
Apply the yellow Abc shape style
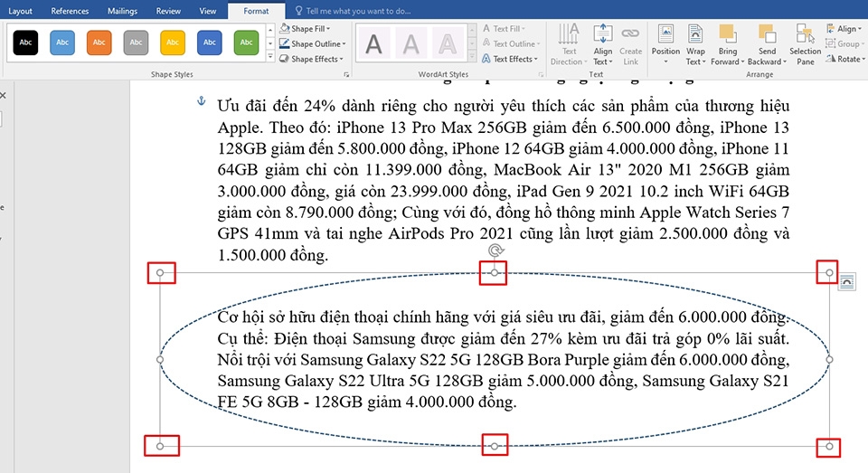click(173, 43)
